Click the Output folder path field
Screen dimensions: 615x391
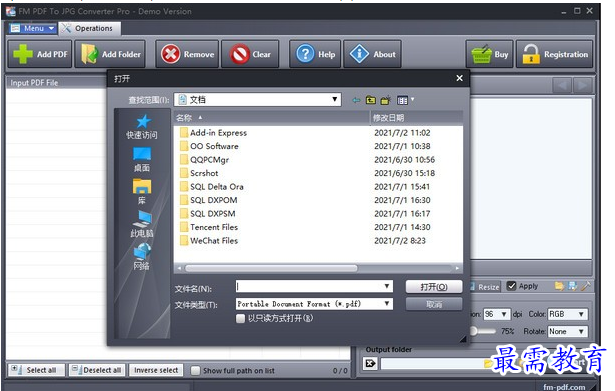coord(431,364)
